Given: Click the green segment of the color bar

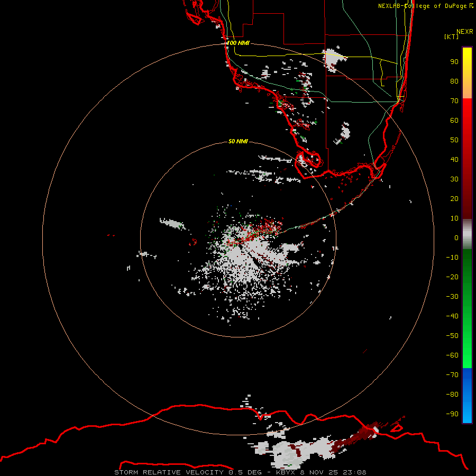Looking at the screenshot, I should click(x=467, y=308).
